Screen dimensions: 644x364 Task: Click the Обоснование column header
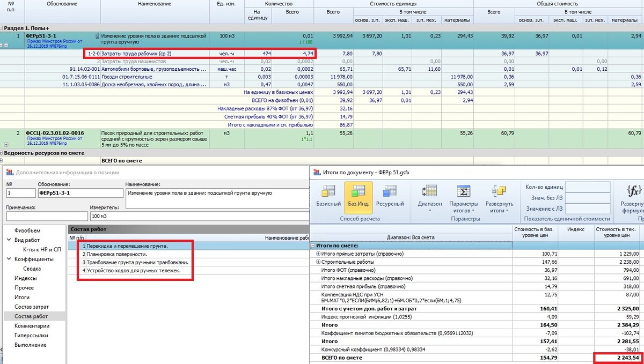tap(62, 4)
